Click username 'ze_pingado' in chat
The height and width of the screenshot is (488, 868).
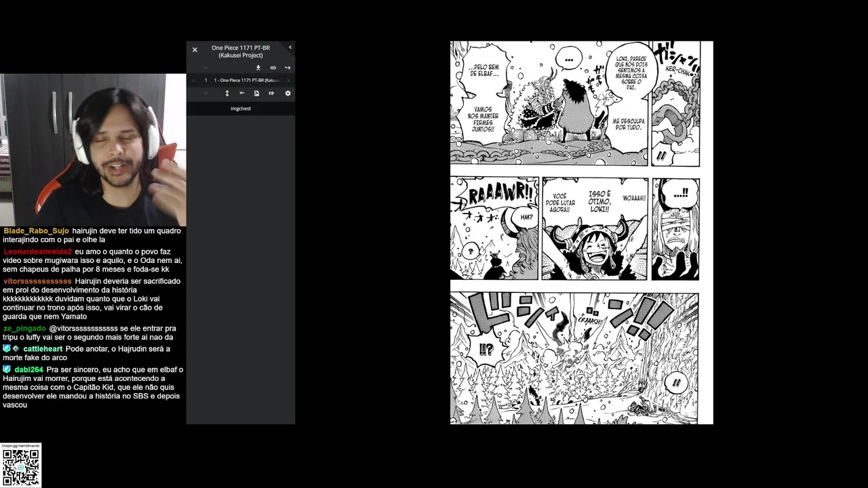[24, 329]
